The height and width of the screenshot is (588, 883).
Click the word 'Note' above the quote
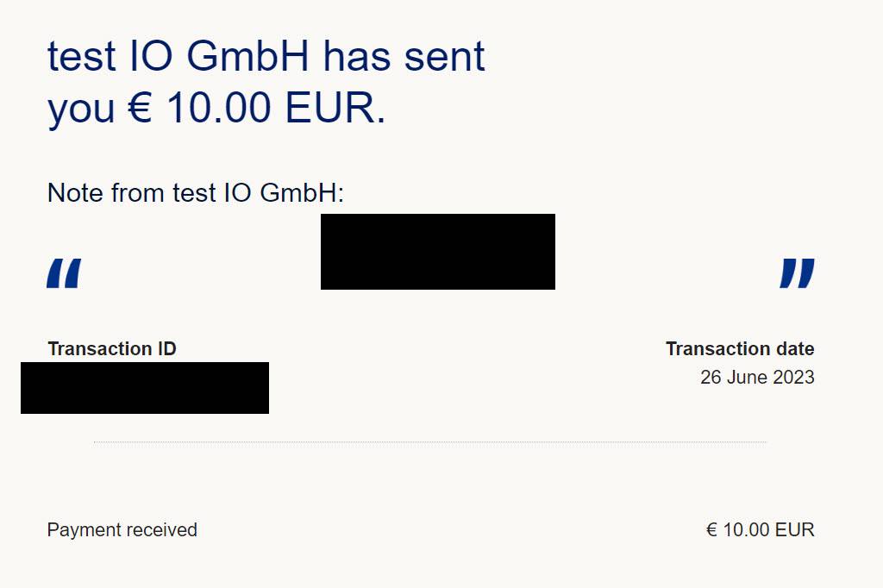coord(76,192)
